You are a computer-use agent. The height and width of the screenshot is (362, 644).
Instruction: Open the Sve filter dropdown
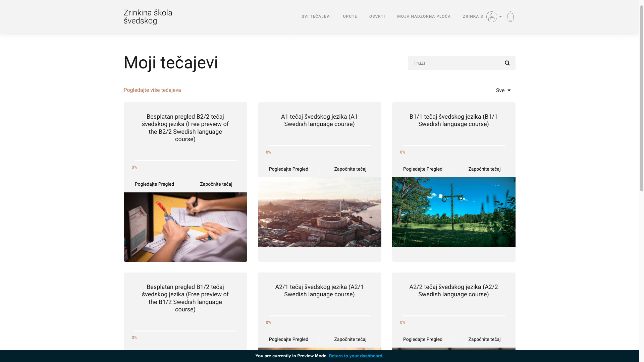(503, 90)
